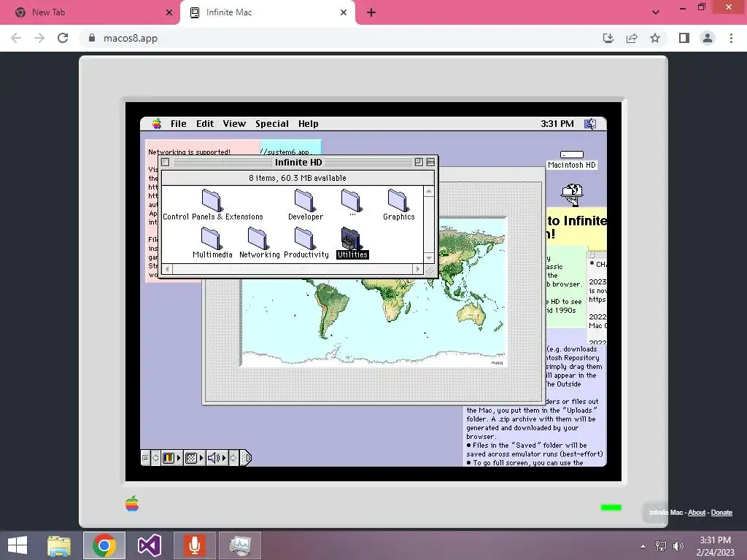Image resolution: width=747 pixels, height=560 pixels.
Task: Click the '8 items, 60.3 MB available' info header
Action: point(298,178)
